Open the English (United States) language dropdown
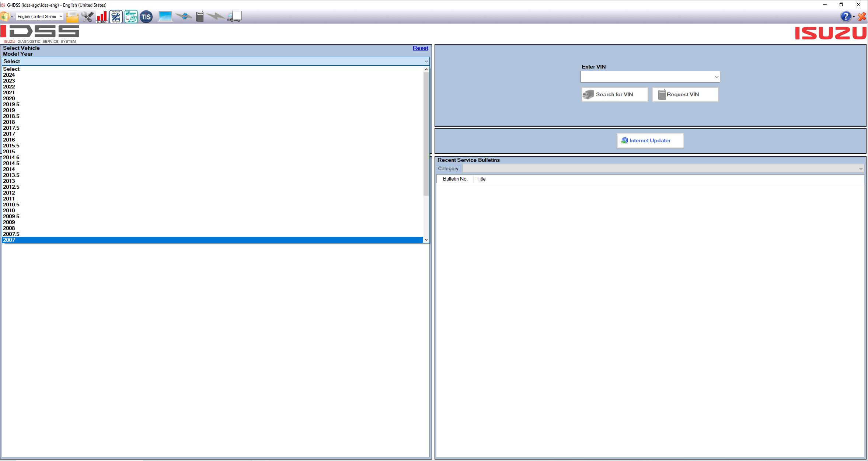 (x=40, y=17)
